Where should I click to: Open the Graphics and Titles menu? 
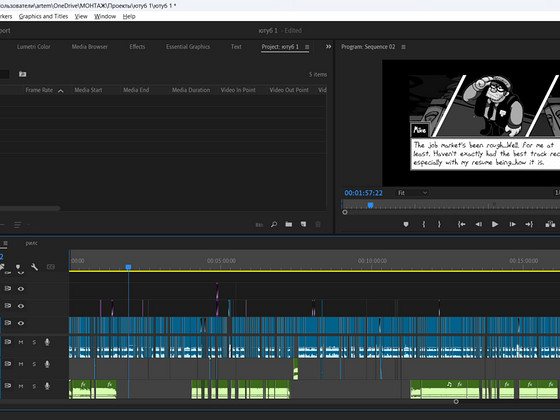tap(43, 16)
